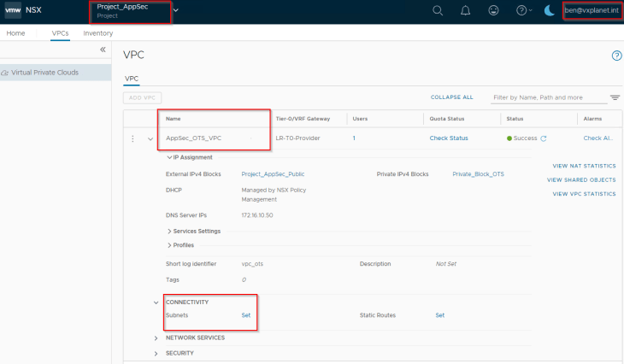Click AppSec_OTS_VPC name text

click(x=193, y=138)
